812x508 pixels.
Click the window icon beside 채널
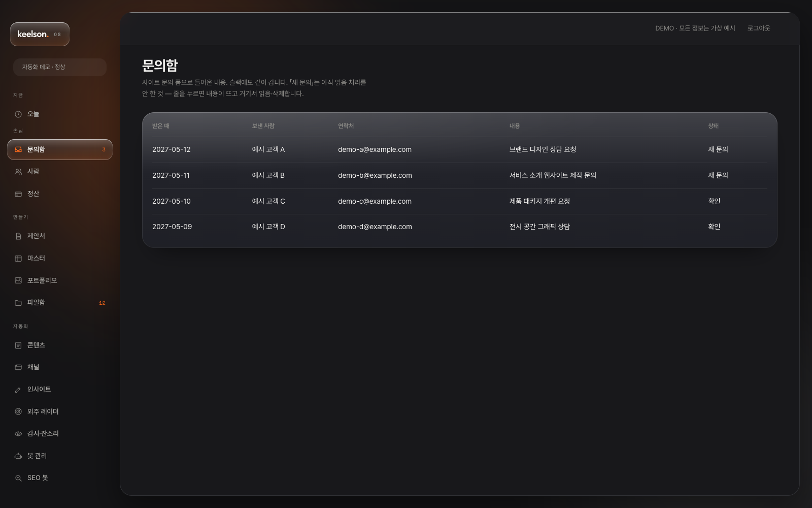tap(18, 367)
